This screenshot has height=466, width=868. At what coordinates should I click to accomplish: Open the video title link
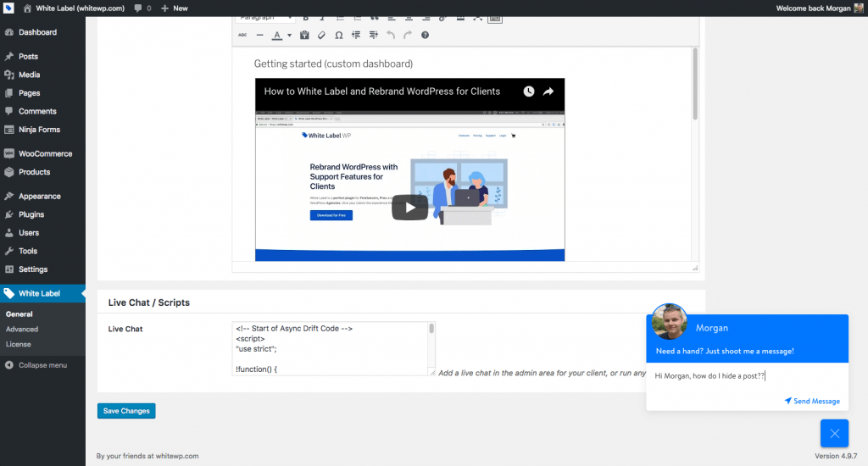[382, 92]
